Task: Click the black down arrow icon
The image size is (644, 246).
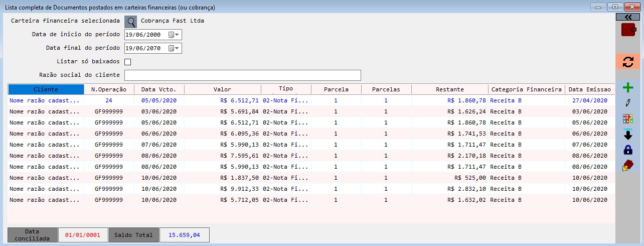Action: pyautogui.click(x=627, y=134)
